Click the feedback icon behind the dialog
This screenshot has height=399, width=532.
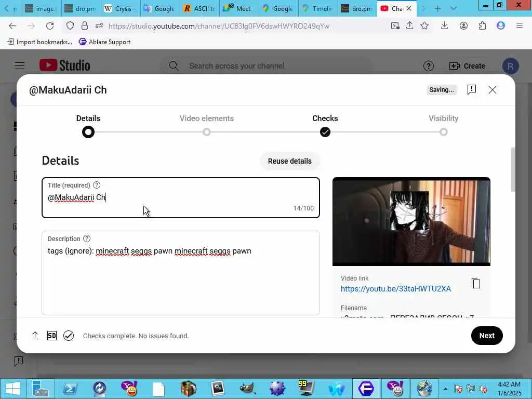(19, 361)
